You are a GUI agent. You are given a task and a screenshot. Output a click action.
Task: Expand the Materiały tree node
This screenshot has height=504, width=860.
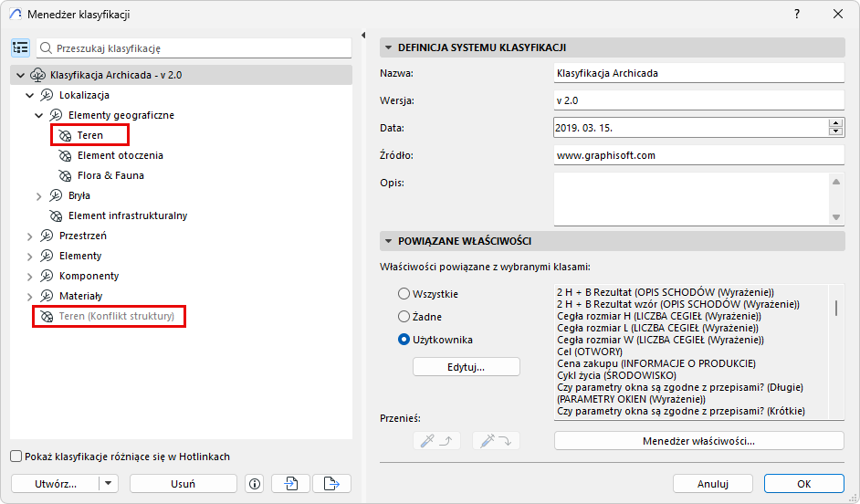click(29, 297)
